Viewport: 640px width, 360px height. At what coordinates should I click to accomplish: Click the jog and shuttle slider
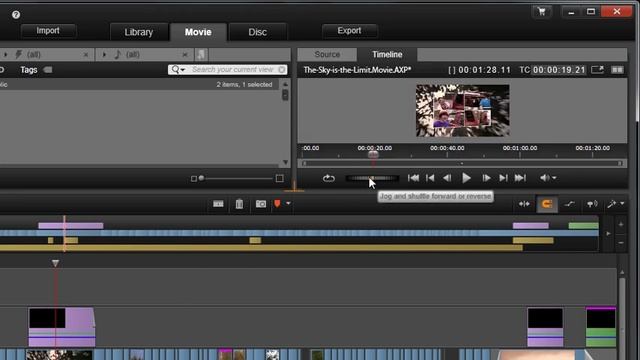[x=372, y=178]
